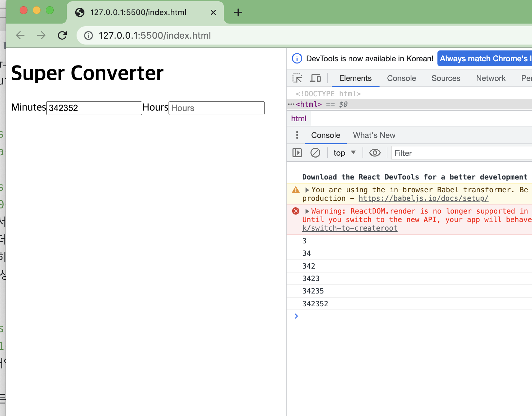The image size is (532, 416).
Task: Expand the ReactDOM.render warning message
Action: [x=307, y=211]
